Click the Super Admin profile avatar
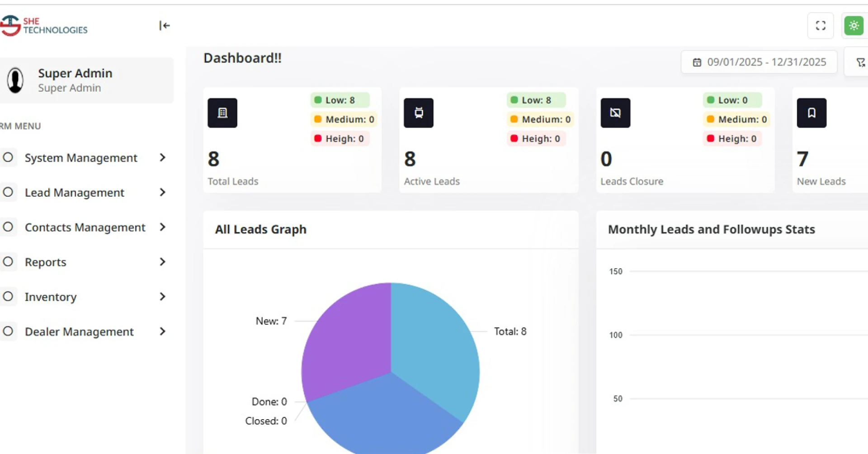Screen dimensions: 868x454 pyautogui.click(x=15, y=80)
